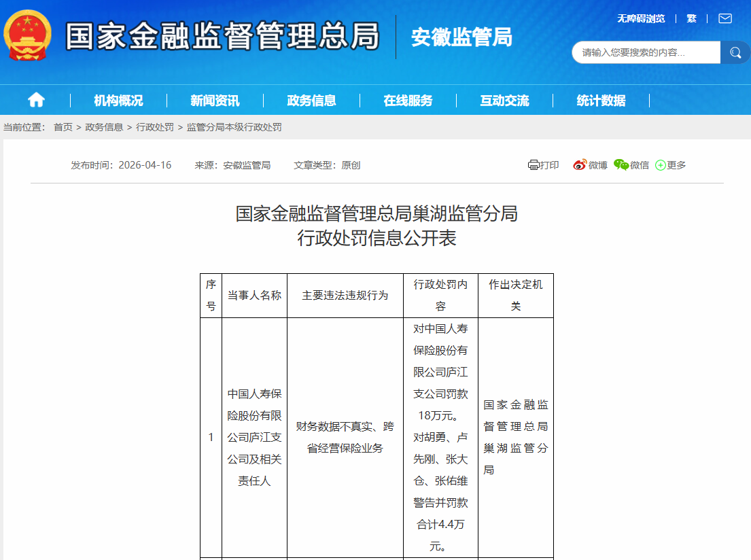Viewport: 751px width, 560px height.
Task: Expand more sharing options plus icon
Action: (x=660, y=165)
